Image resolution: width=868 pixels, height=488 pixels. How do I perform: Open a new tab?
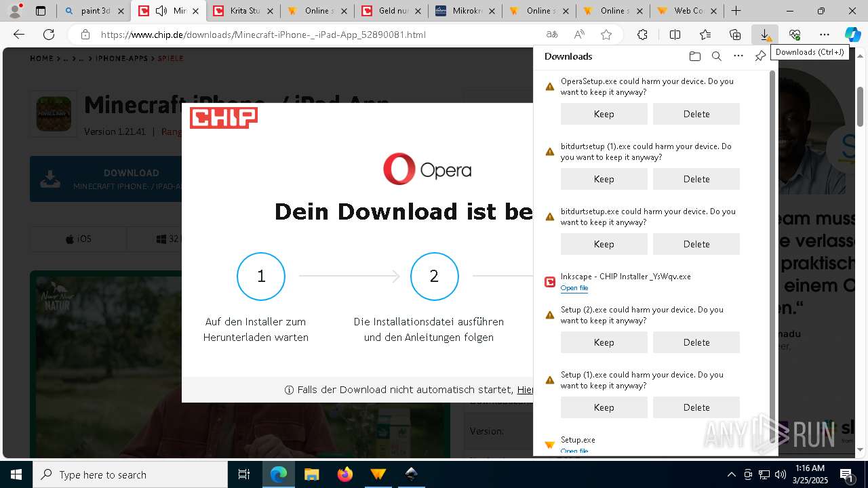[736, 11]
